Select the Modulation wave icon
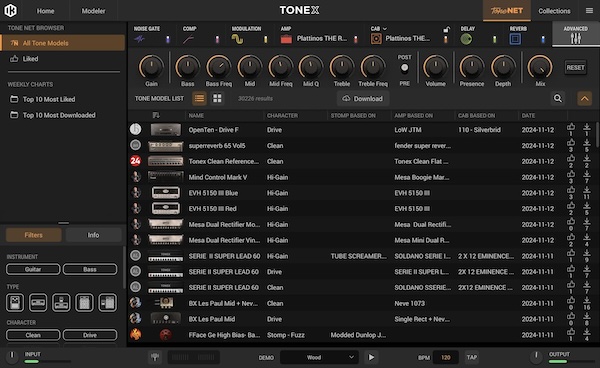This screenshot has width=600, height=368. (x=237, y=39)
